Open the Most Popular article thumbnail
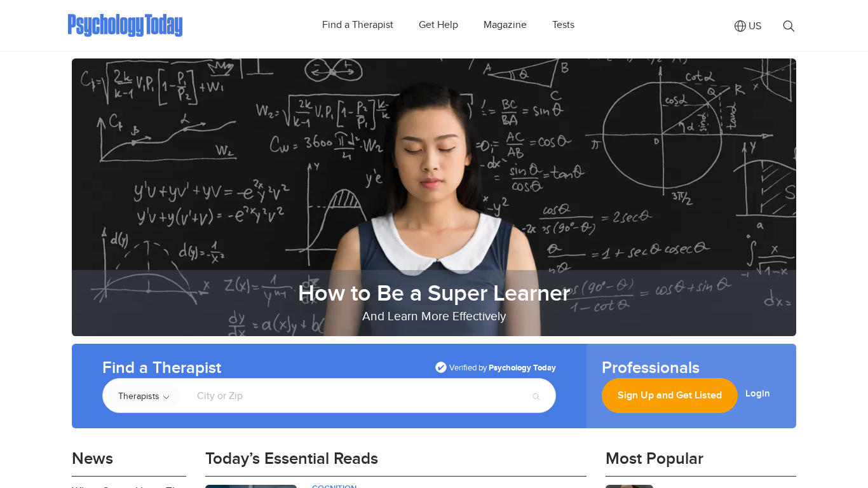This screenshot has height=488, width=868. coord(629,486)
